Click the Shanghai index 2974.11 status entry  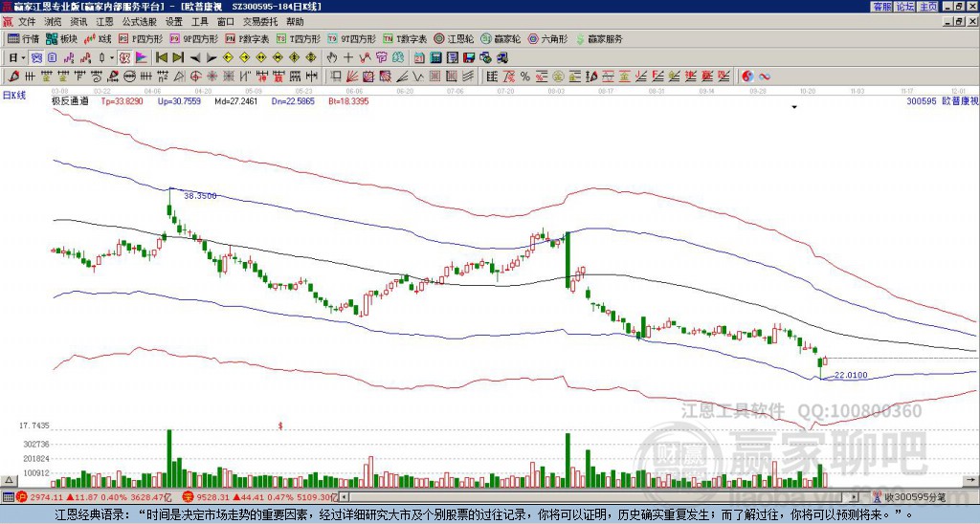(x=94, y=497)
